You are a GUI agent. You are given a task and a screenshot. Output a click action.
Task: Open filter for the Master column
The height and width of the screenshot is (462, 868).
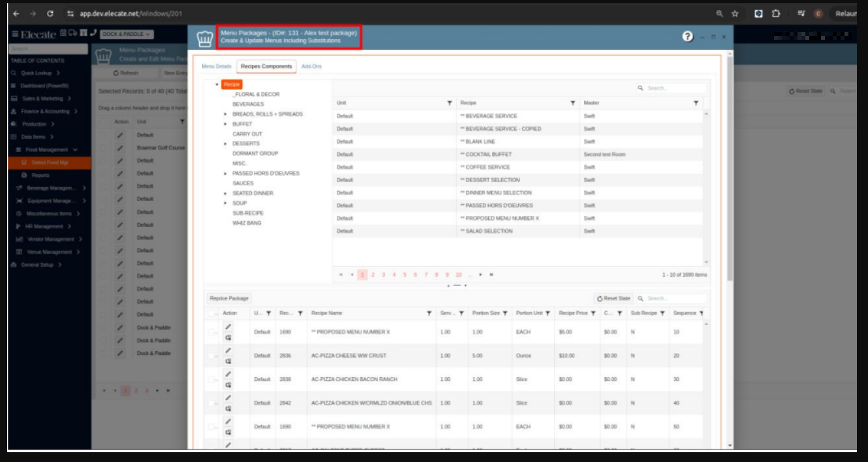click(696, 103)
